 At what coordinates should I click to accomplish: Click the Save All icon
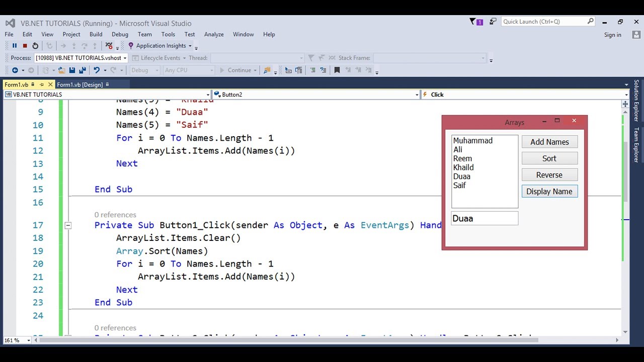pyautogui.click(x=83, y=70)
